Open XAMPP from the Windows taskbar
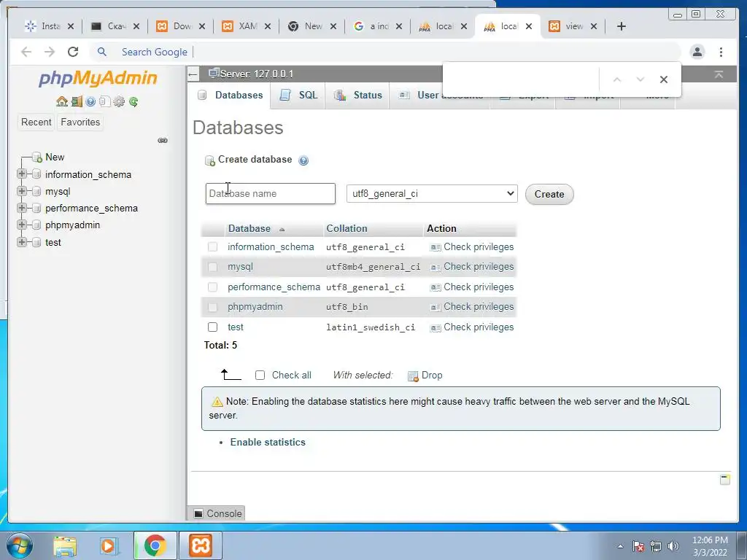 tap(201, 545)
